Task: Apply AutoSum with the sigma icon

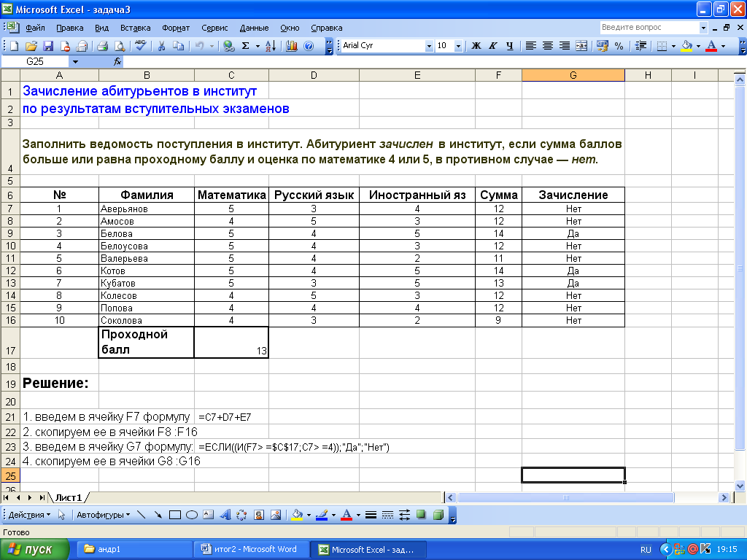Action: (246, 46)
